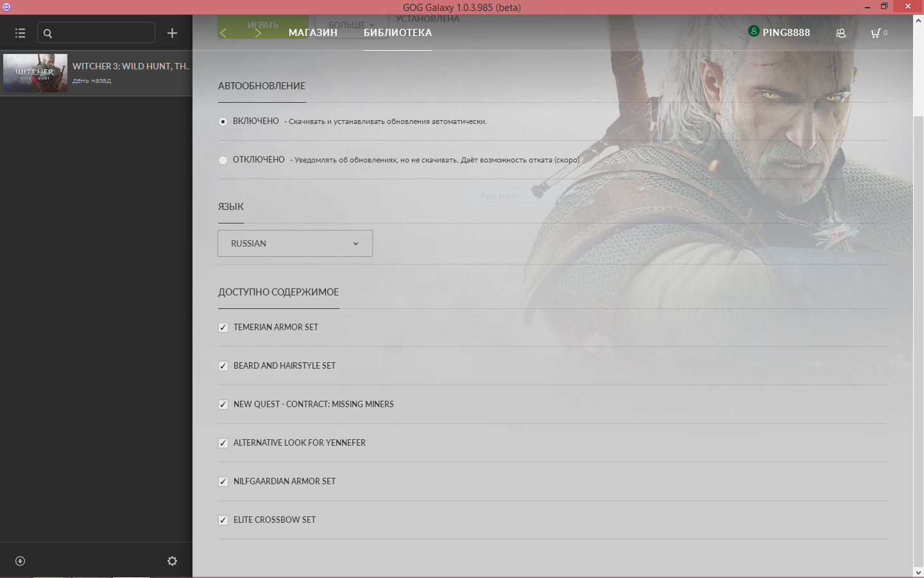Click the scrollbar down arrow

pos(918,572)
